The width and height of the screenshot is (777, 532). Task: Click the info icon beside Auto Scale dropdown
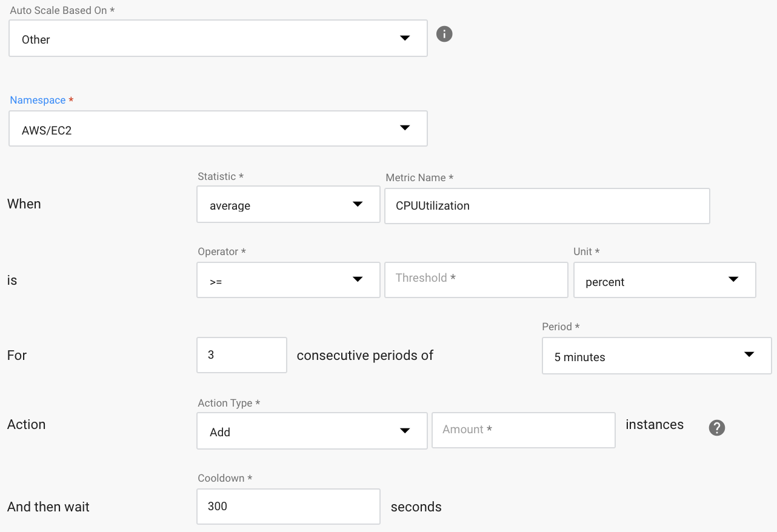[444, 34]
